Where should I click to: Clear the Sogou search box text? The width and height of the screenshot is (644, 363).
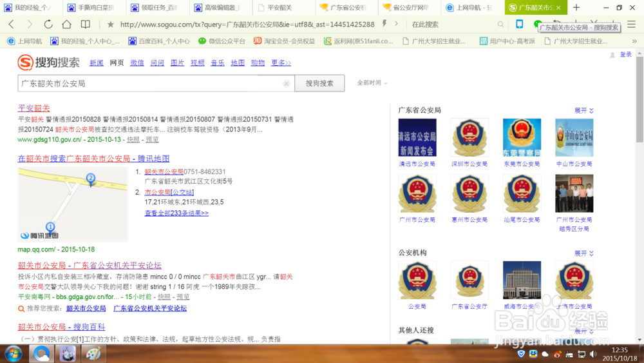[x=287, y=83]
